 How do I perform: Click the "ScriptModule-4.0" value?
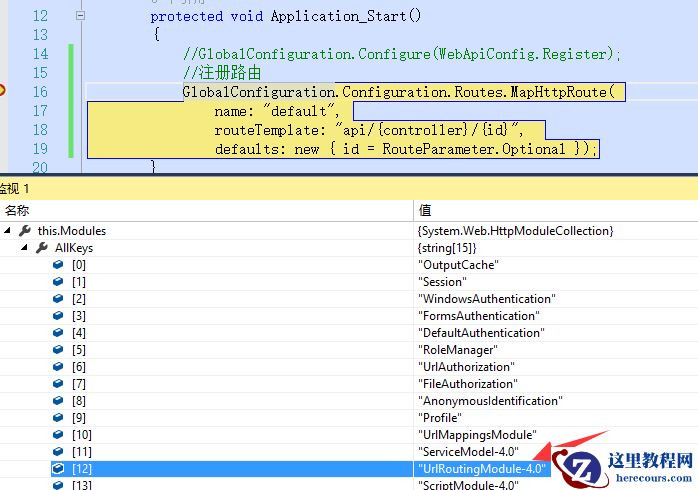click(x=468, y=484)
